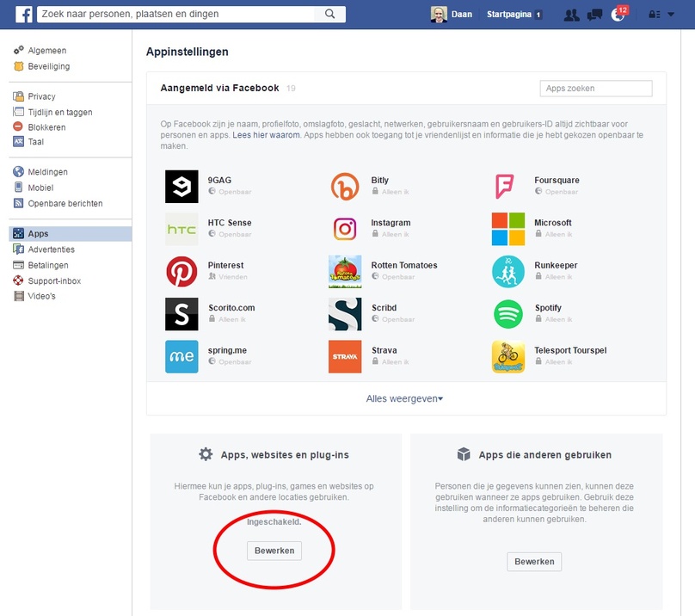
Task: Open the Scorito.com app icon
Action: 181,314
